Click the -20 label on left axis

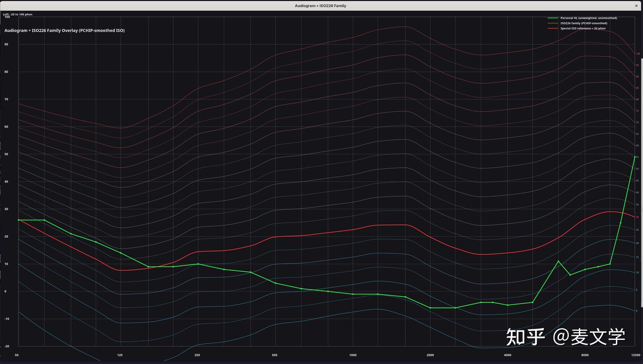[x=6, y=346]
